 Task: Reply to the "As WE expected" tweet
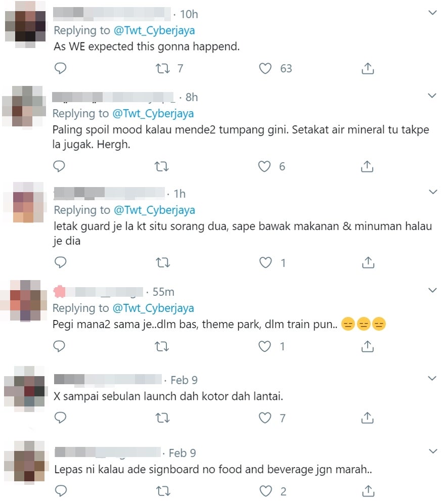(x=60, y=68)
